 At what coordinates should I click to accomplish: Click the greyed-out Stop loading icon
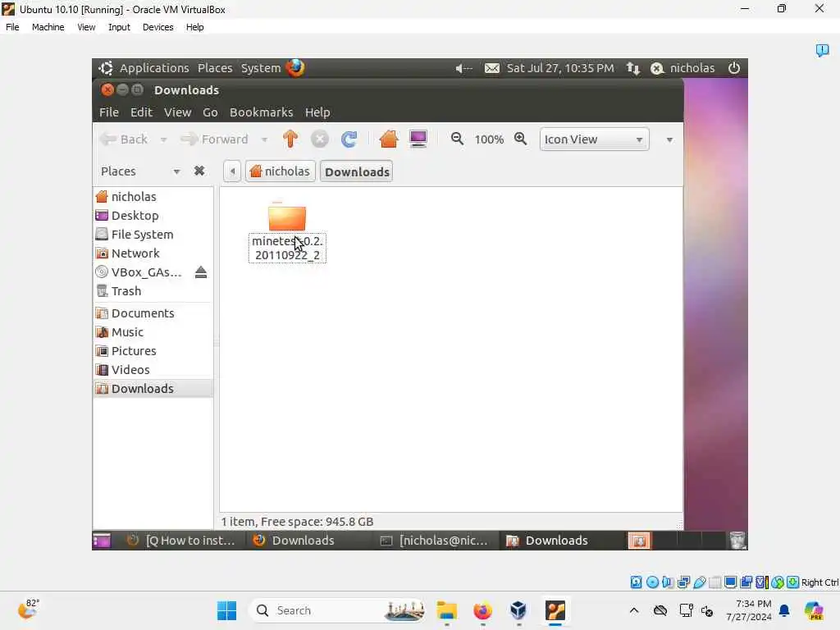tap(319, 139)
